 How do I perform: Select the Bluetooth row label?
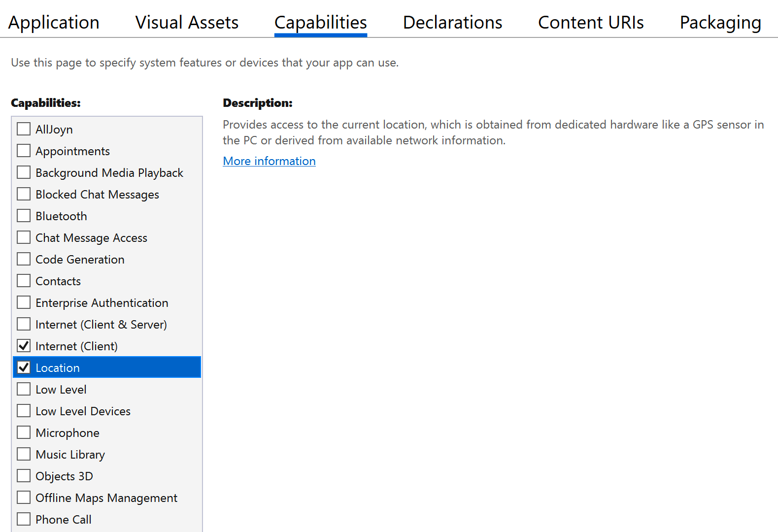tap(61, 216)
